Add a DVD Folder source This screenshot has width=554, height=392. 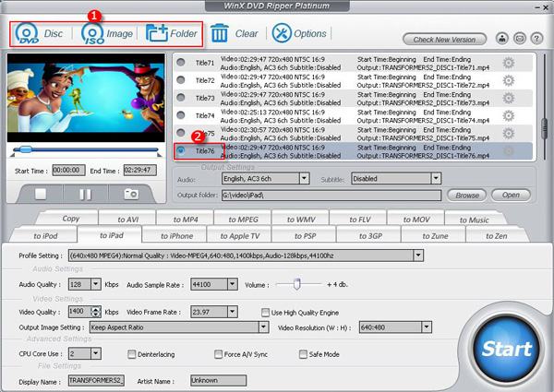[172, 34]
